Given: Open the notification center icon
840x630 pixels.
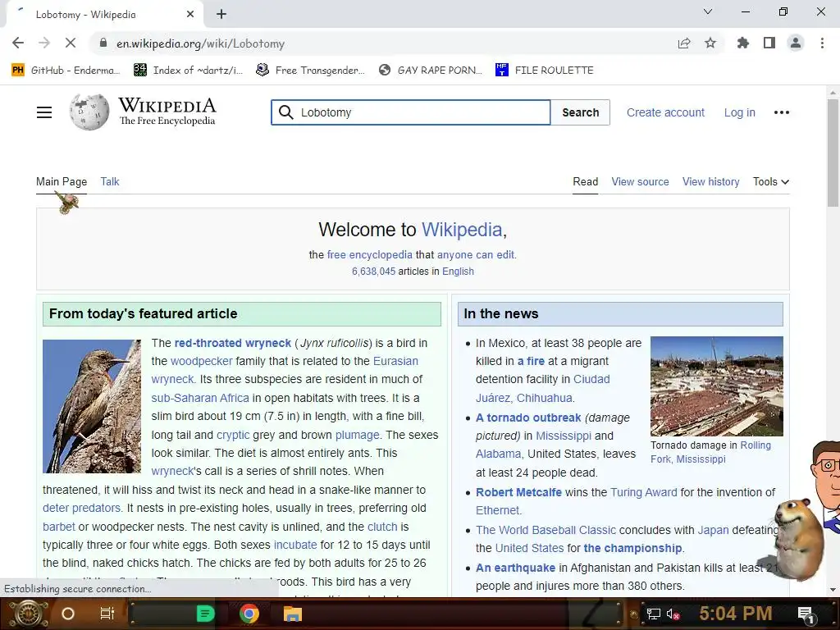Looking at the screenshot, I should point(806,614).
